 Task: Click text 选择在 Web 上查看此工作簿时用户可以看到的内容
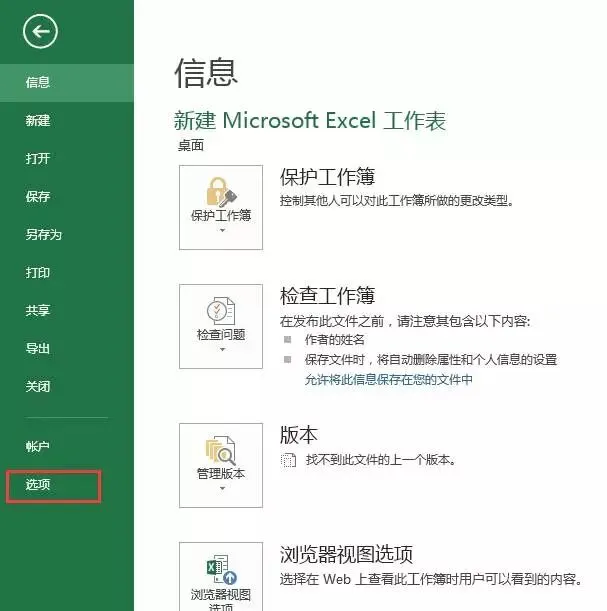point(431,579)
